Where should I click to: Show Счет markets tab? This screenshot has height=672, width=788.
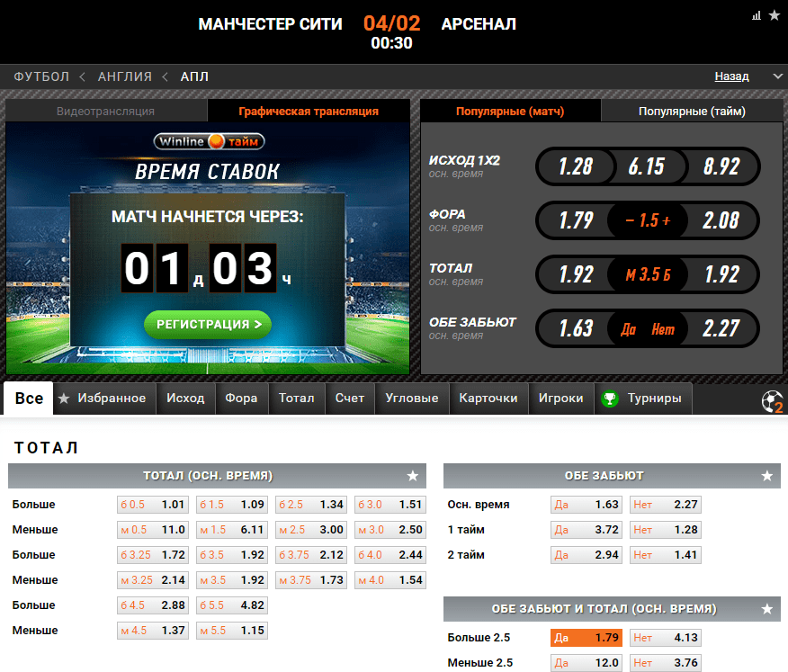coord(350,399)
